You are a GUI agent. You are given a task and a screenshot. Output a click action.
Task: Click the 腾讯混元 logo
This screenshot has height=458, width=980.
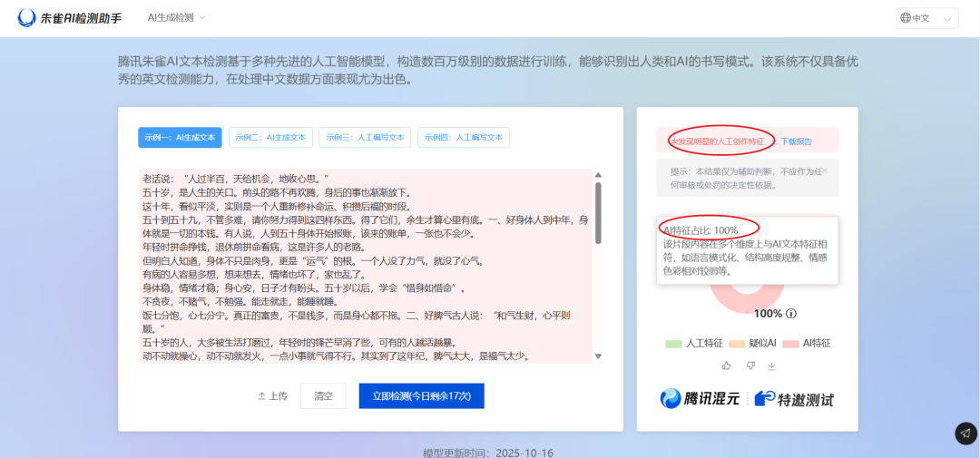pyautogui.click(x=700, y=399)
